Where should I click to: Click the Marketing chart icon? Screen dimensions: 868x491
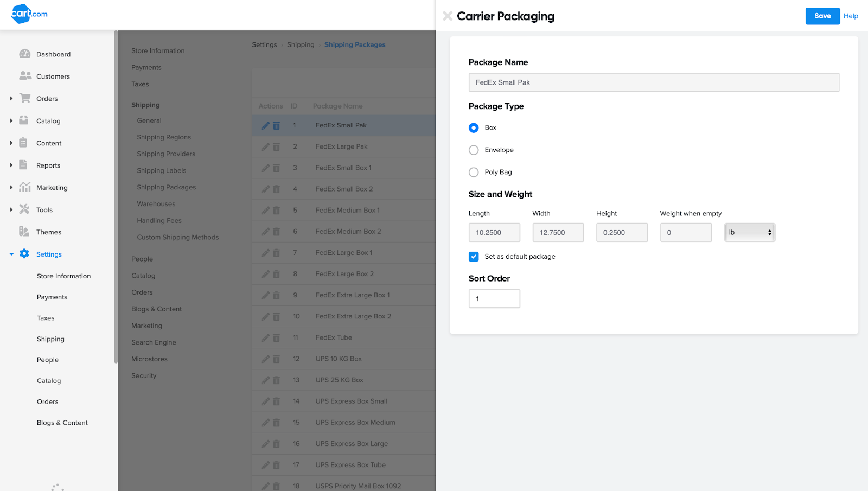coord(25,187)
